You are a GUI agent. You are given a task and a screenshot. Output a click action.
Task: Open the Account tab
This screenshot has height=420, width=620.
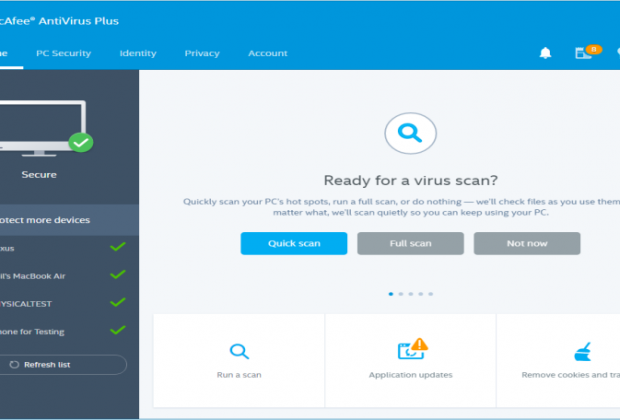pyautogui.click(x=268, y=53)
